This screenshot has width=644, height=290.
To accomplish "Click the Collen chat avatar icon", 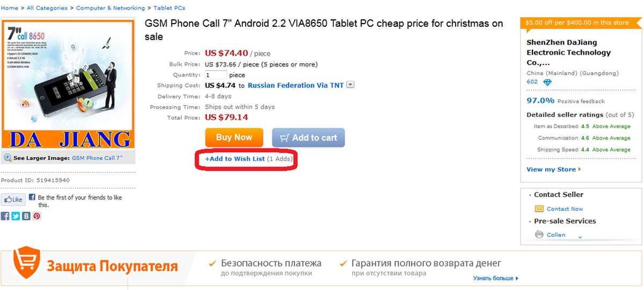I will point(539,235).
